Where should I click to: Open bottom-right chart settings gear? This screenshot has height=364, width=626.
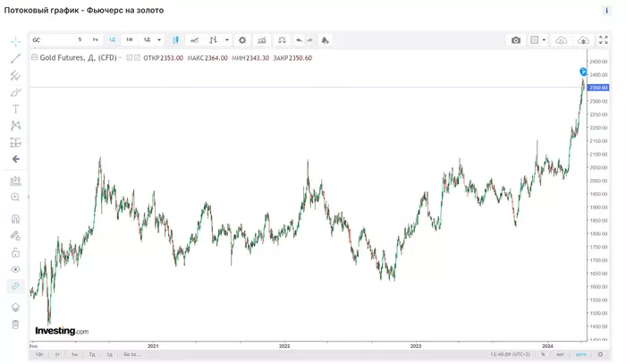coord(600,354)
